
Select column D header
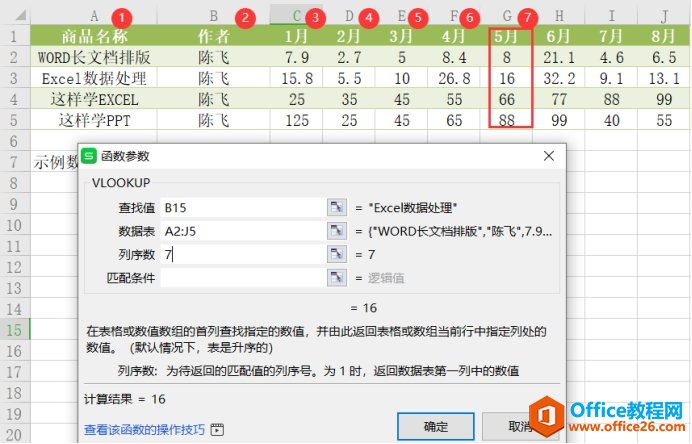coord(349,16)
